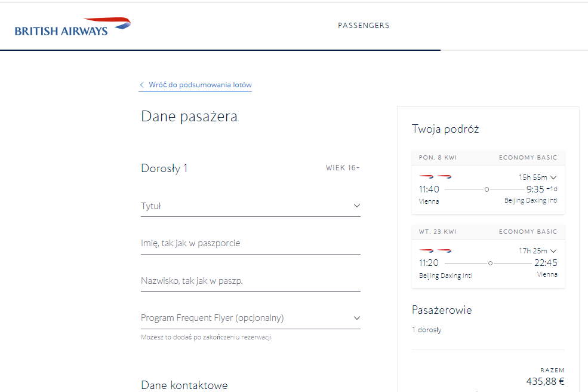The height and width of the screenshot is (392, 588).
Task: Click the airline tail icons on the Vienna outbound flight
Action: [435, 176]
